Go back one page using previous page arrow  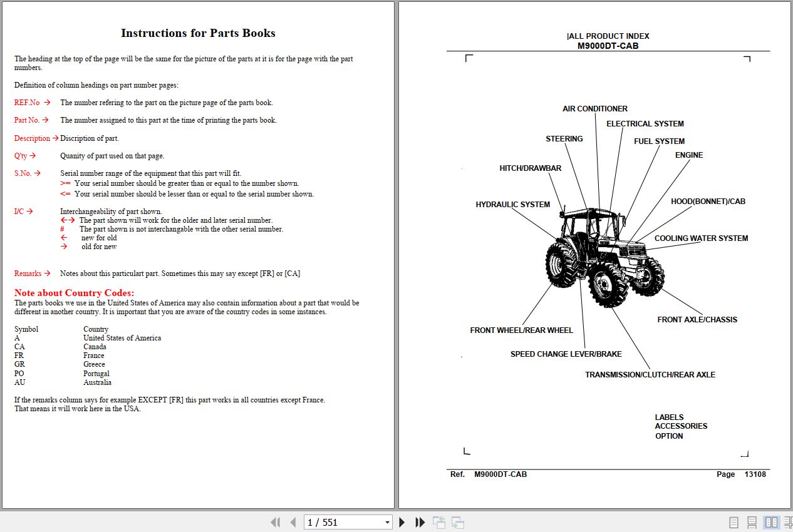(293, 521)
